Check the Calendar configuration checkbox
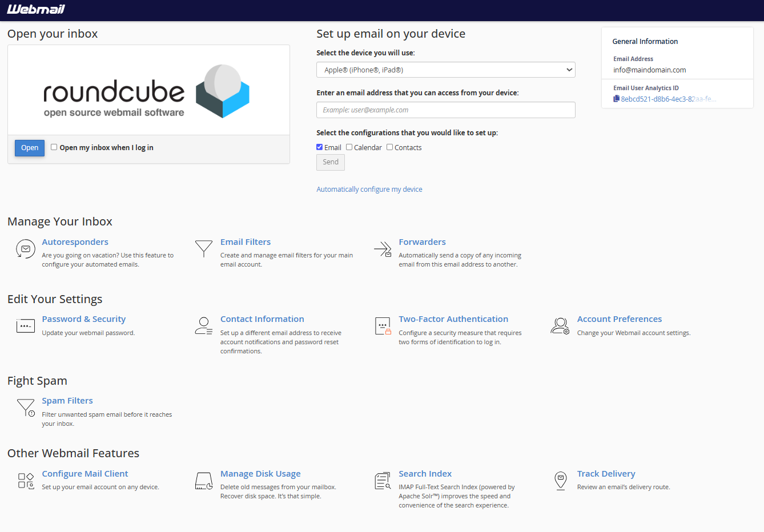The image size is (764, 532). [349, 147]
